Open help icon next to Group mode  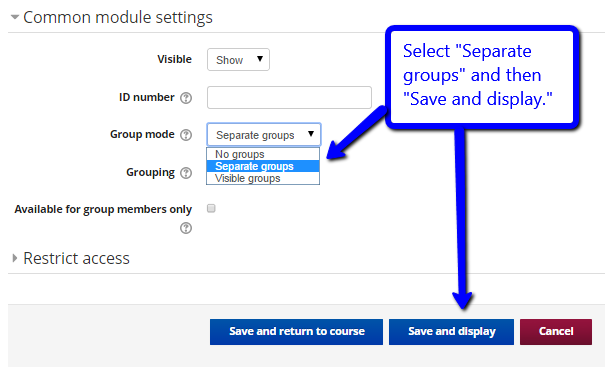pyautogui.click(x=186, y=135)
